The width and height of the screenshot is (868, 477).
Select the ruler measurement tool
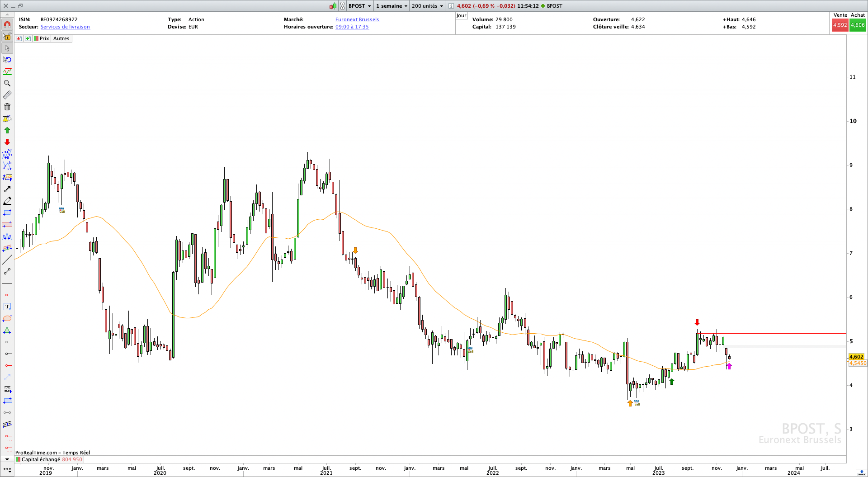point(7,95)
